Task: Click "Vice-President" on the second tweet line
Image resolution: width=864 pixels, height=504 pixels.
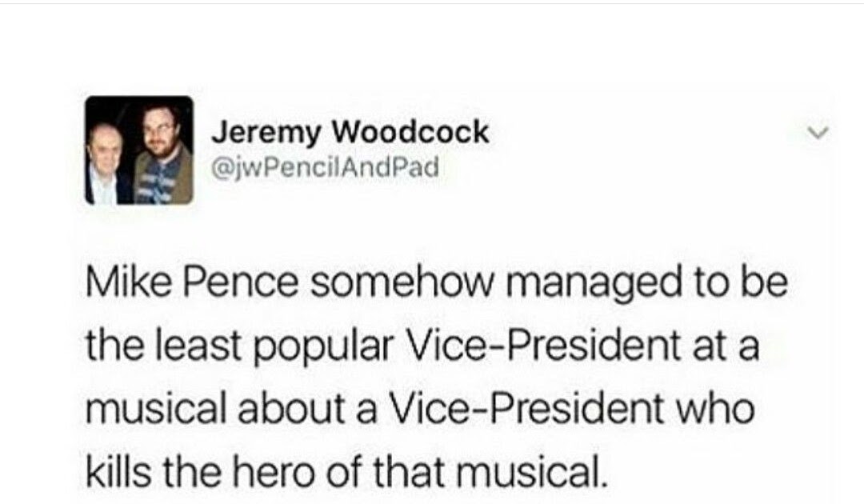Action: click(542, 346)
